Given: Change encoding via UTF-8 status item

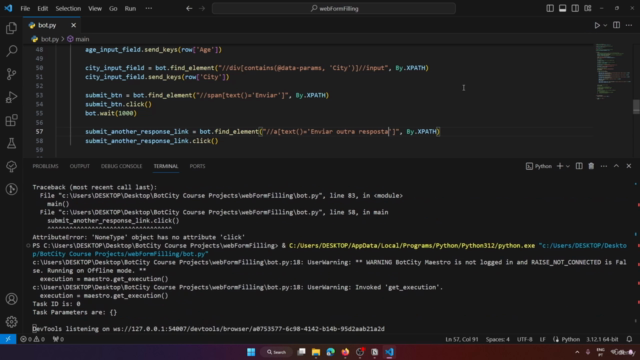Looking at the screenshot, I should pos(524,339).
